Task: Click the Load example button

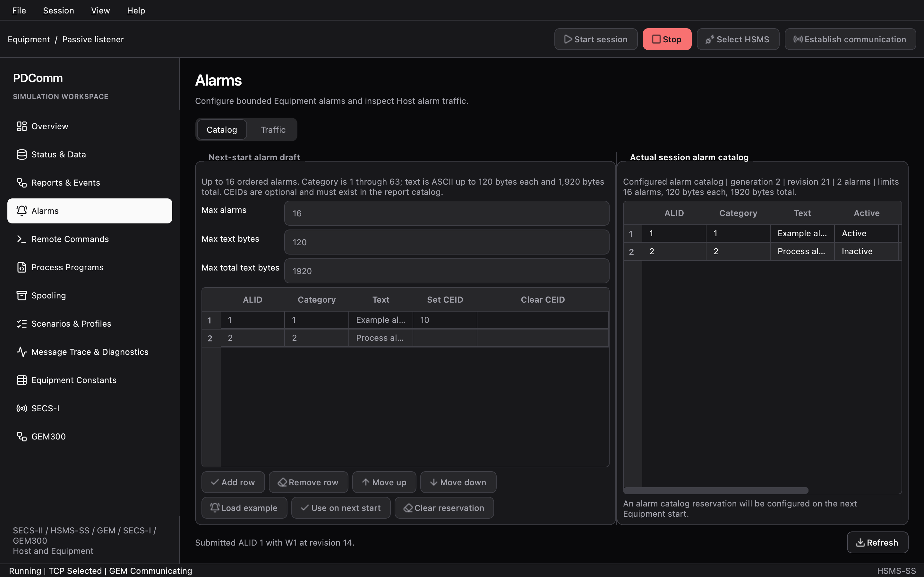Action: [244, 508]
